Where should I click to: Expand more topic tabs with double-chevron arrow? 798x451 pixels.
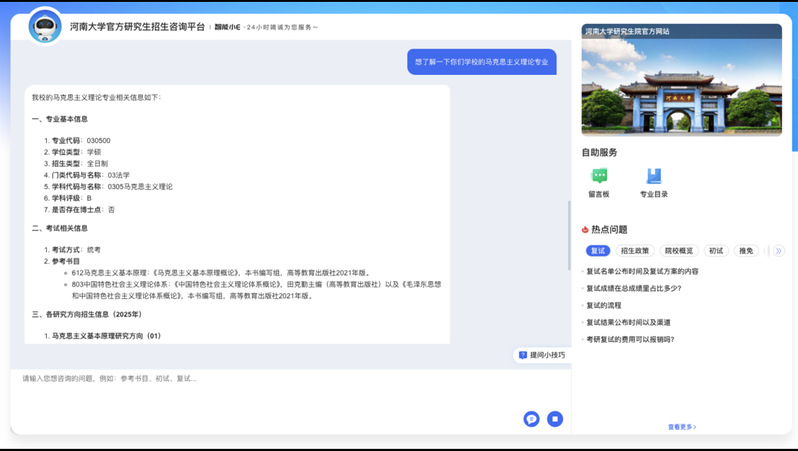coord(778,251)
